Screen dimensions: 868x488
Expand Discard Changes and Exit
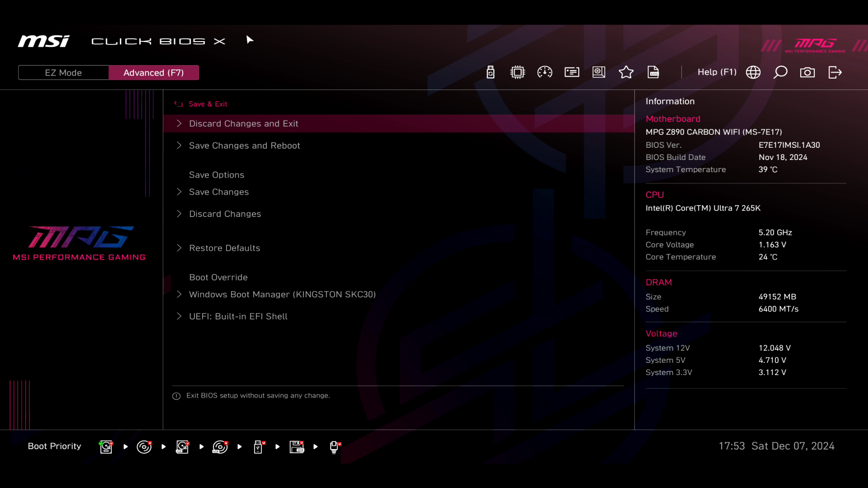click(x=244, y=124)
